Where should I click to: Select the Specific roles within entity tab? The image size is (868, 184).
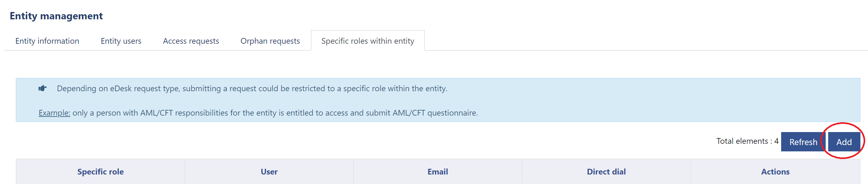[x=367, y=41]
